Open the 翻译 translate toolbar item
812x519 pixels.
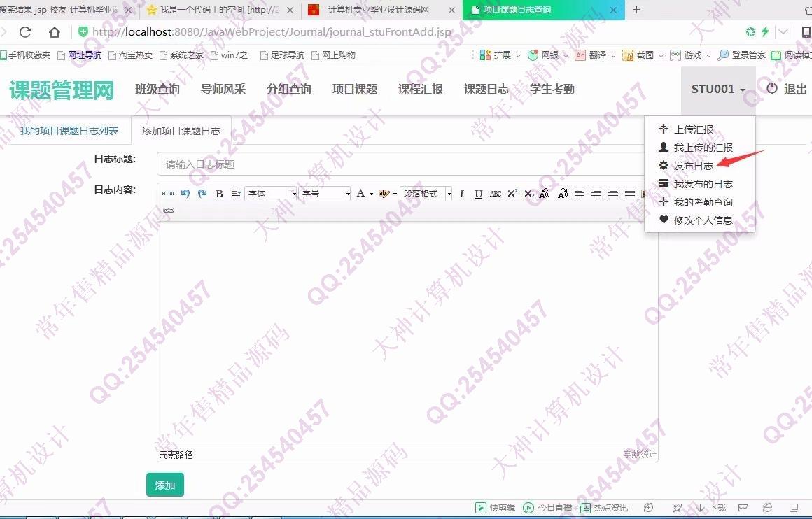[x=596, y=55]
